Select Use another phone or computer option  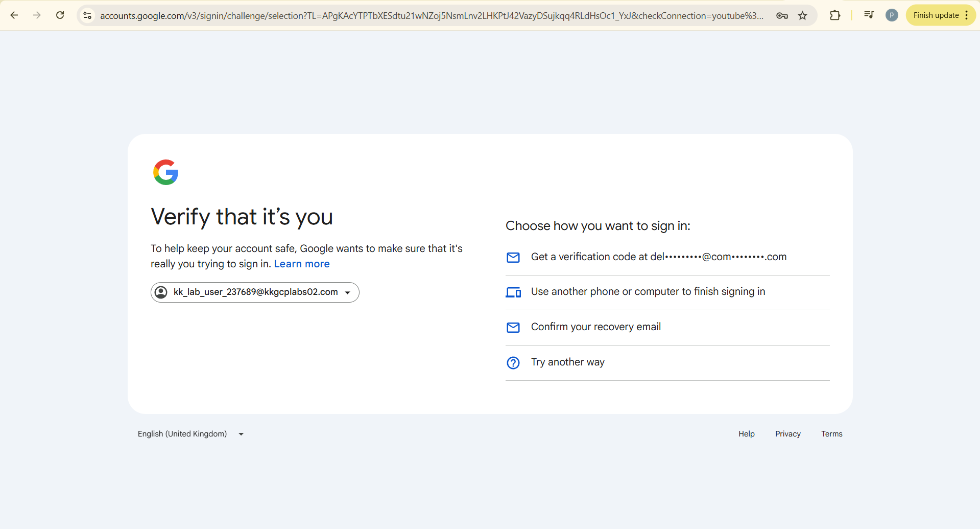click(x=648, y=292)
